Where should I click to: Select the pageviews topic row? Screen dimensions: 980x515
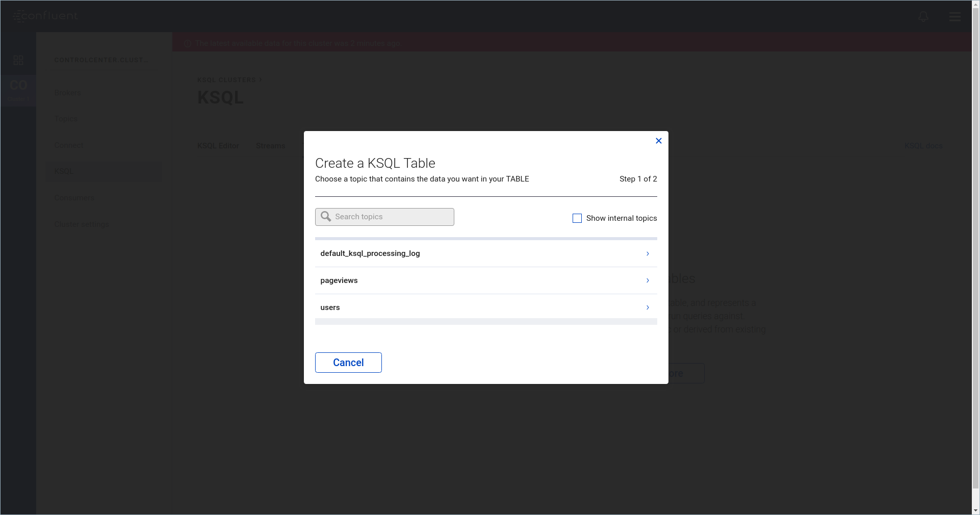339,280
